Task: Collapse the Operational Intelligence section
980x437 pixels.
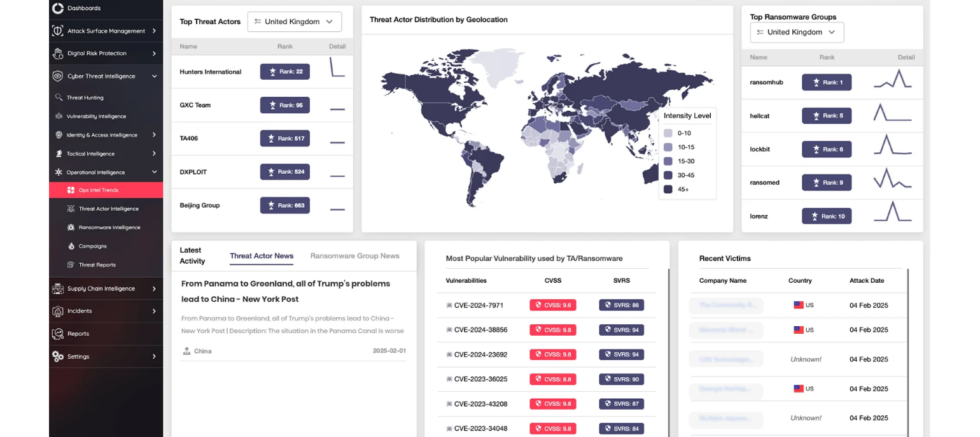Action: pyautogui.click(x=154, y=172)
